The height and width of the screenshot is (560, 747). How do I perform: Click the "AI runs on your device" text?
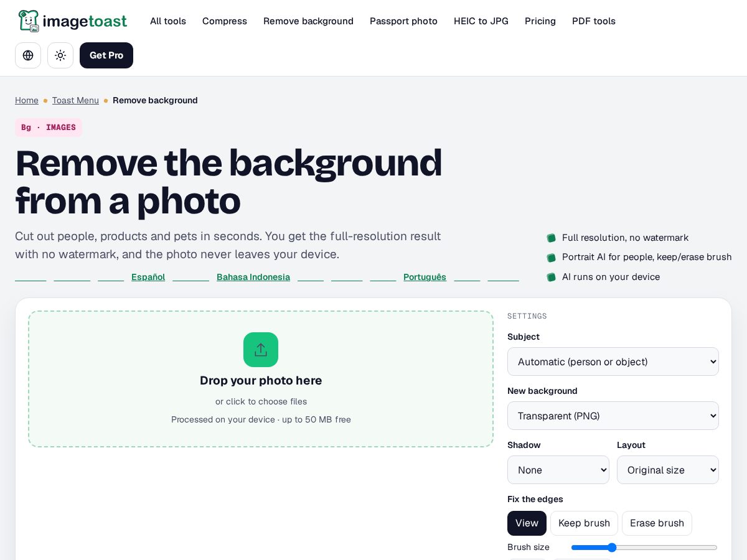611,277
